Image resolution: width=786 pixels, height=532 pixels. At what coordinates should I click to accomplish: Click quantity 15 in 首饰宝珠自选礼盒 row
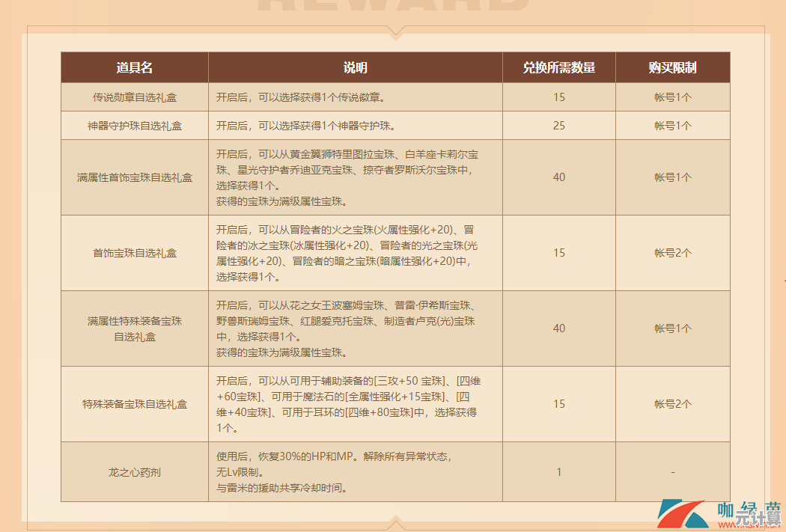click(x=559, y=253)
